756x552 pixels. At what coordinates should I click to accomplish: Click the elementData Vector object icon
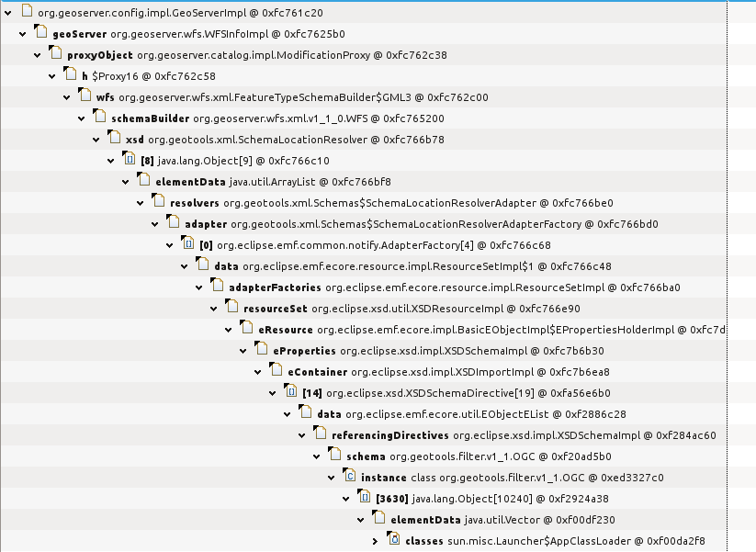coord(379,518)
